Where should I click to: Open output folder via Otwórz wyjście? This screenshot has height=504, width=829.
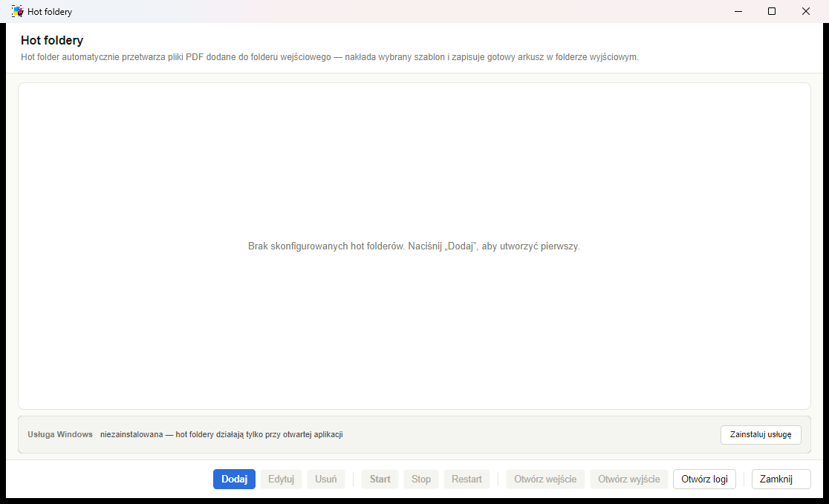click(x=629, y=480)
